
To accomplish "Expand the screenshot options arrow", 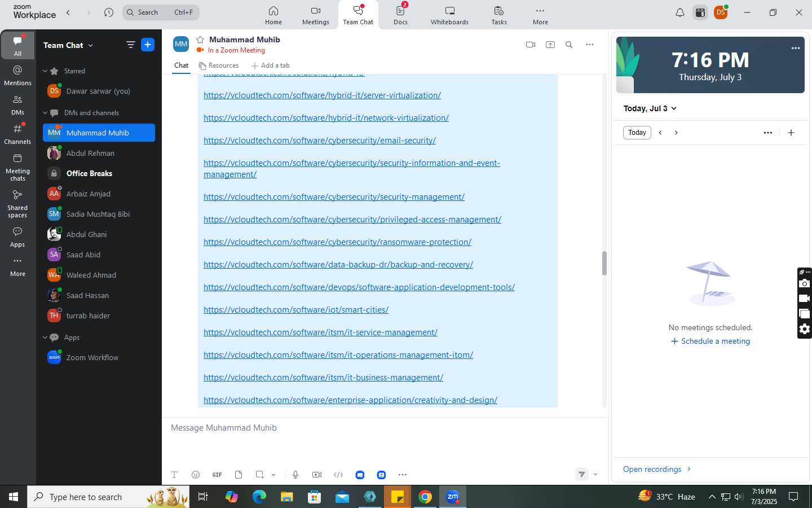I will (273, 475).
